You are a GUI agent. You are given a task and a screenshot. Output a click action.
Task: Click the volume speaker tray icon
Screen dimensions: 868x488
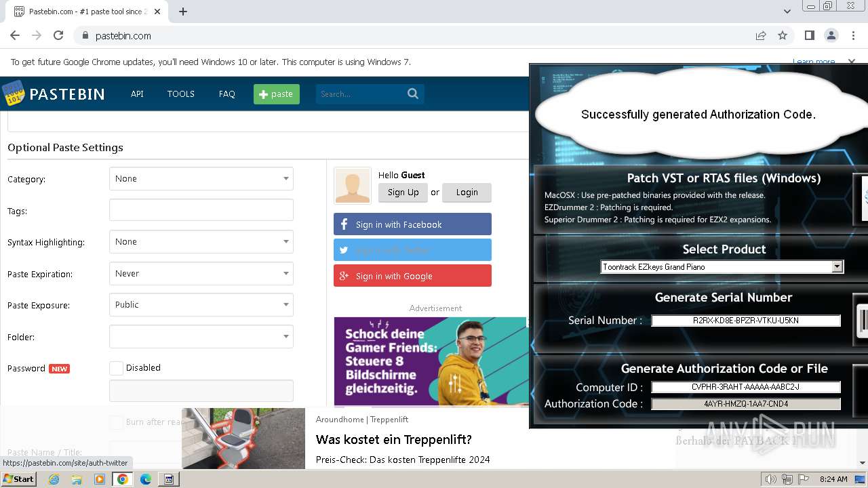[770, 479]
